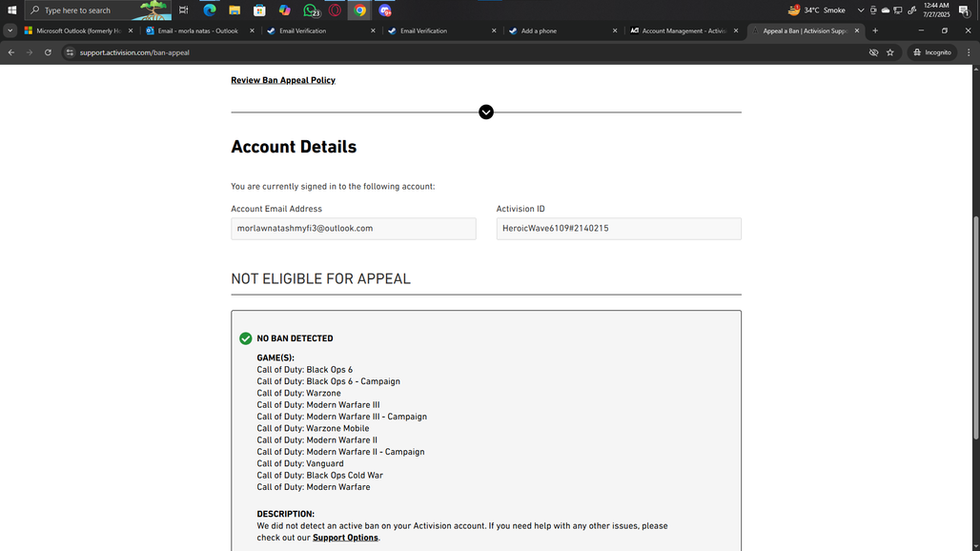Open Microsoft Store from the taskbar
The height and width of the screenshot is (551, 980).
(259, 10)
